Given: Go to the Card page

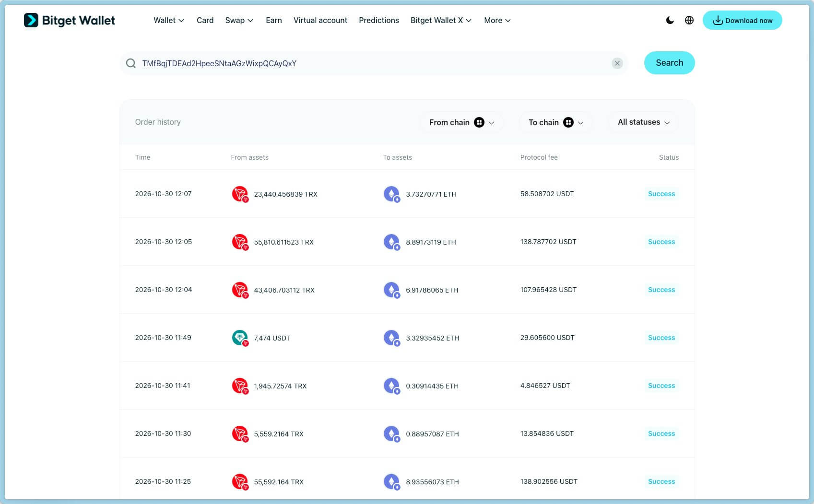Looking at the screenshot, I should [x=205, y=20].
